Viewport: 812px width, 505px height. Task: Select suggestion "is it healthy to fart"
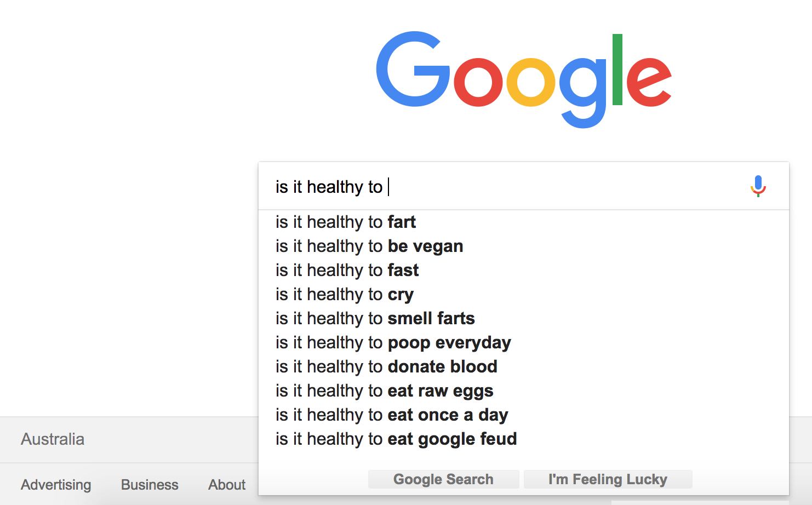pos(346,222)
